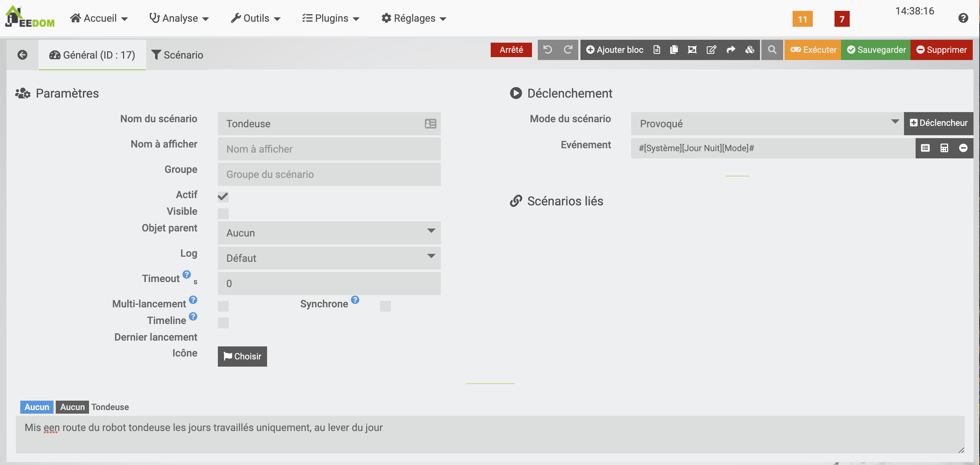
Task: Click the Timeout value field
Action: tap(329, 283)
